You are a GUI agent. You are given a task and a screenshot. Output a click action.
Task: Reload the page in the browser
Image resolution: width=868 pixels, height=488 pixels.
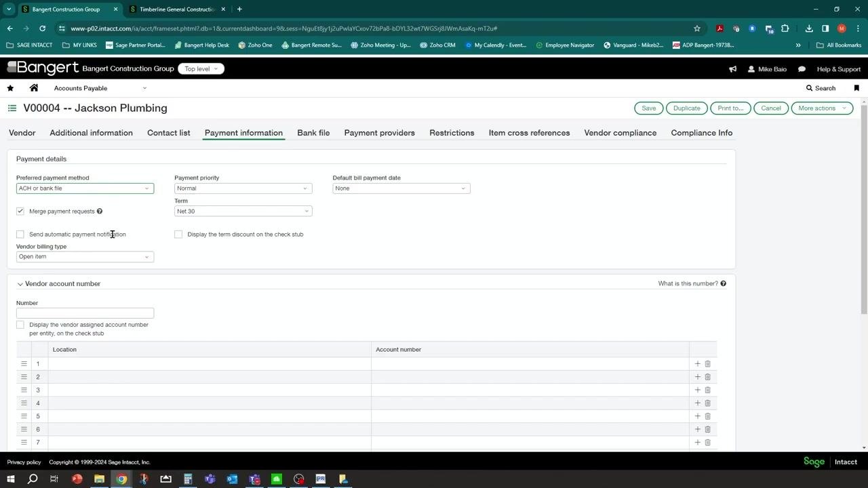tap(42, 28)
